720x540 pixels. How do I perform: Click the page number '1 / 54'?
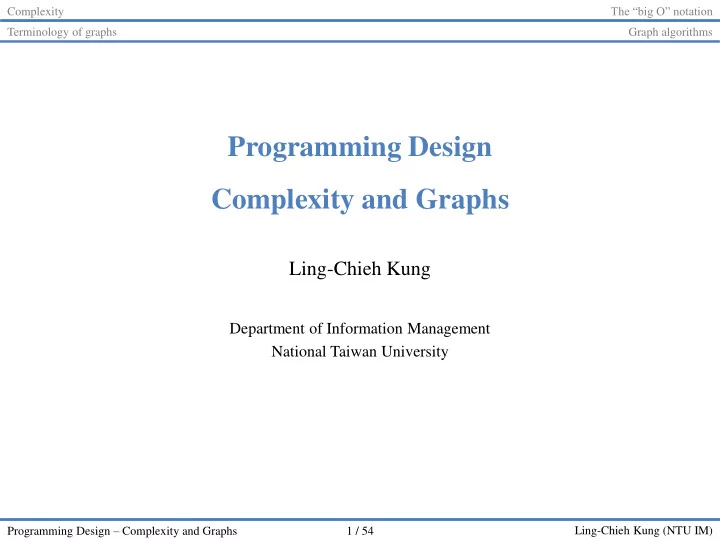(x=360, y=531)
